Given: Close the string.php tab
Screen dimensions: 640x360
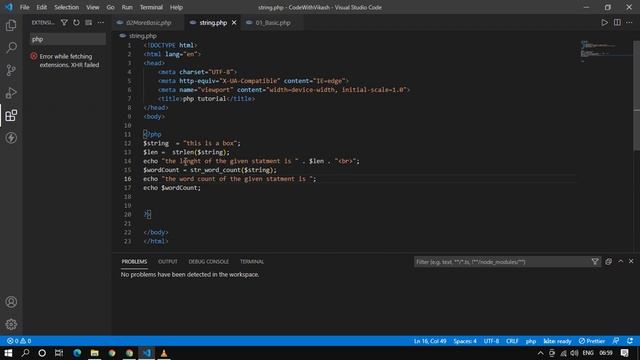Looking at the screenshot, I should click(234, 23).
